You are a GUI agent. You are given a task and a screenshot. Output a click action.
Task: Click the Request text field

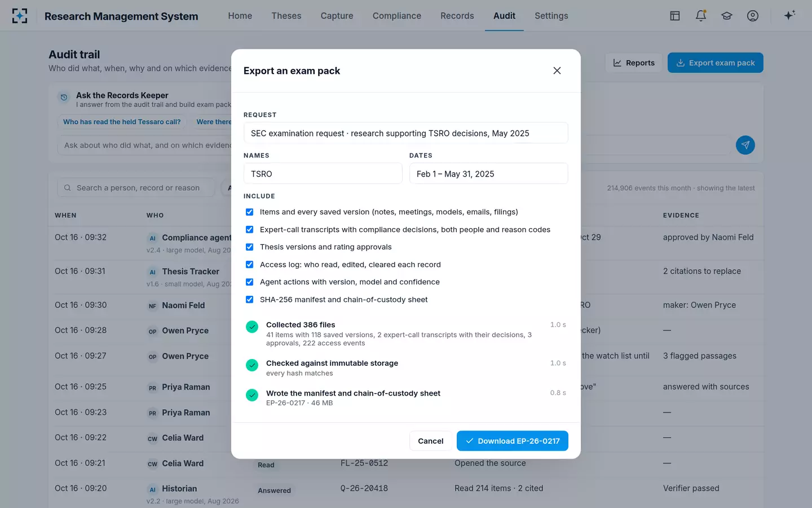(406, 133)
